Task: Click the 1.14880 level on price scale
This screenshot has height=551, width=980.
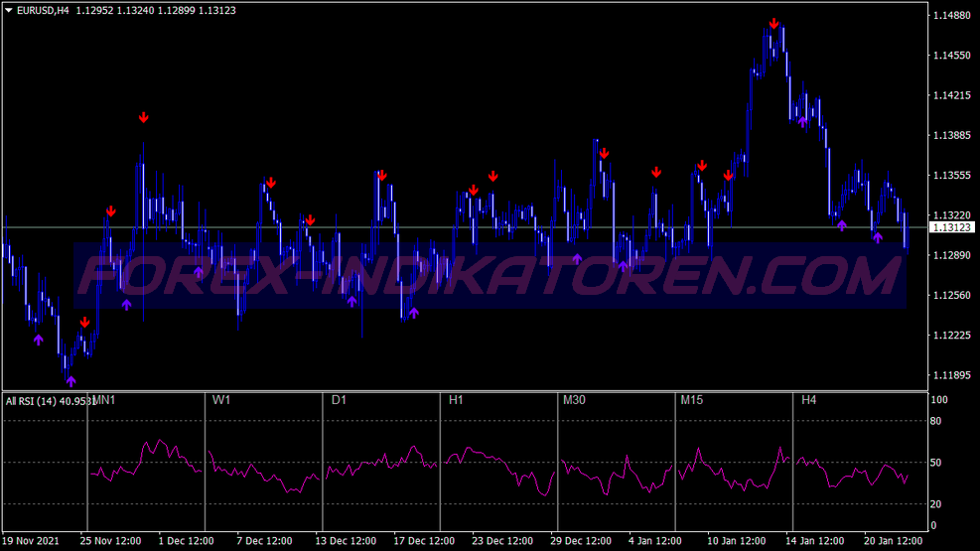Action: click(x=951, y=15)
